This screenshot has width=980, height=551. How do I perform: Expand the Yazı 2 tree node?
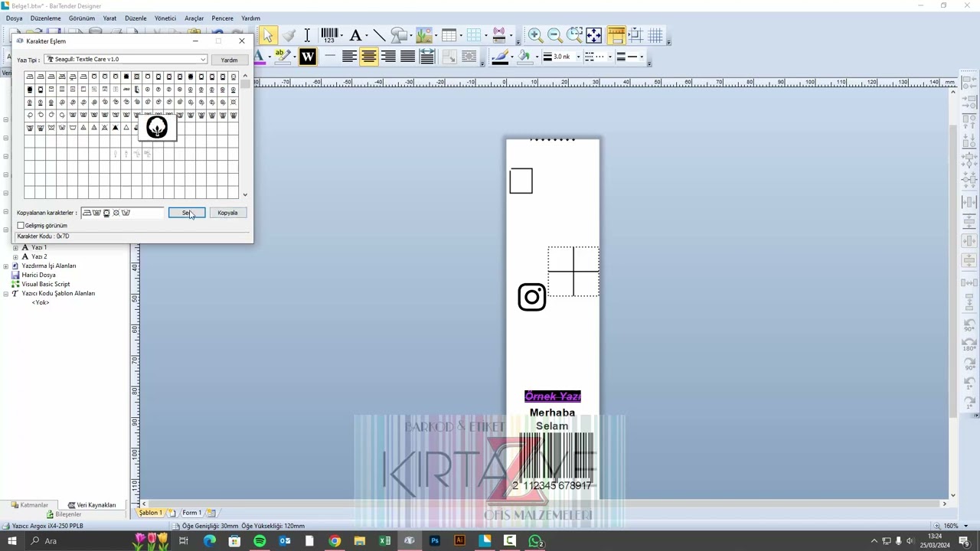pyautogui.click(x=15, y=256)
